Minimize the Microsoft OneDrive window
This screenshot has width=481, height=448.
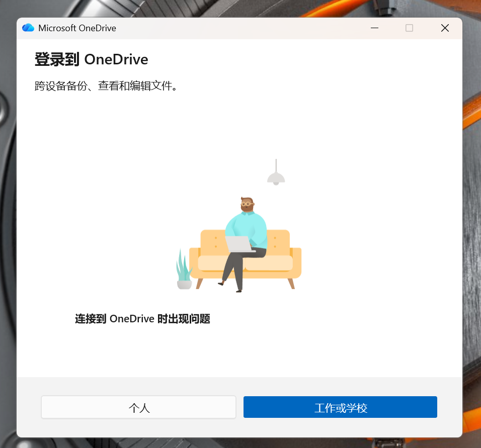374,28
